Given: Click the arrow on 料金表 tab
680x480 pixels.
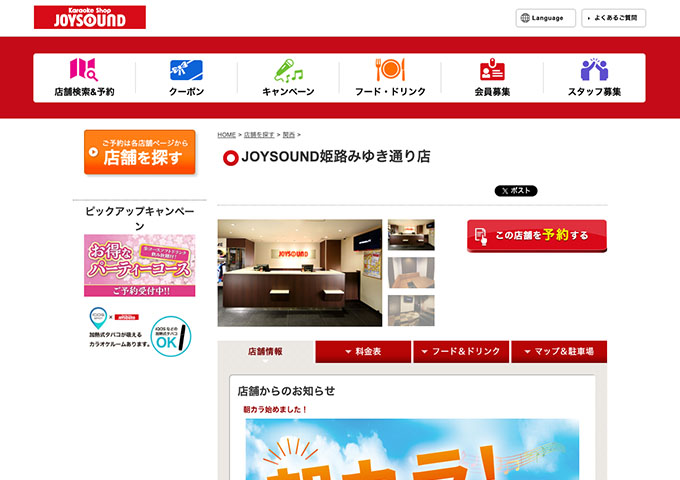Looking at the screenshot, I should point(348,352).
